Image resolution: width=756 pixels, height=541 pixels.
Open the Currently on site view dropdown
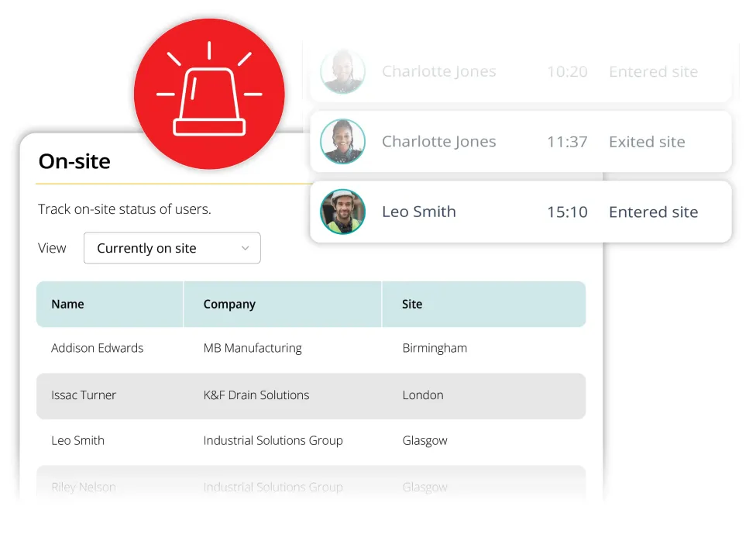point(172,248)
